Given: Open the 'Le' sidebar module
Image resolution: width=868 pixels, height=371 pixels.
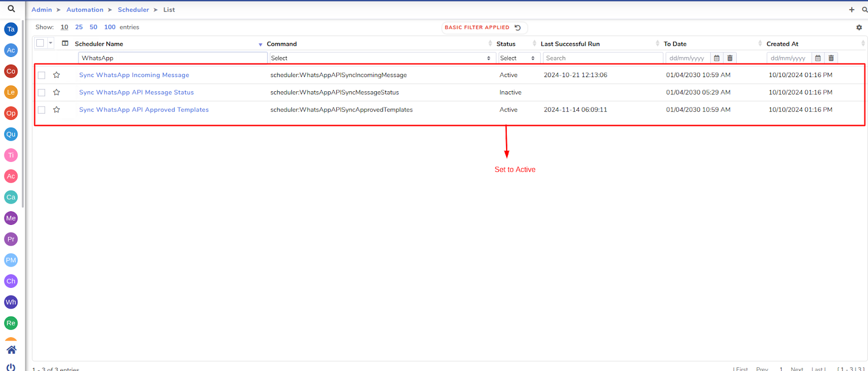Looking at the screenshot, I should click(x=11, y=92).
